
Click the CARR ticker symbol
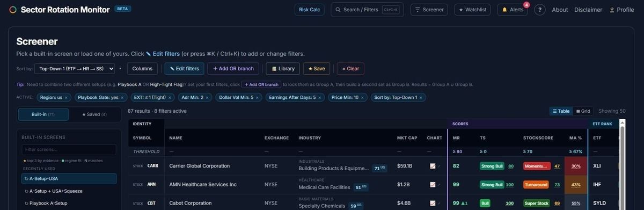(x=152, y=166)
